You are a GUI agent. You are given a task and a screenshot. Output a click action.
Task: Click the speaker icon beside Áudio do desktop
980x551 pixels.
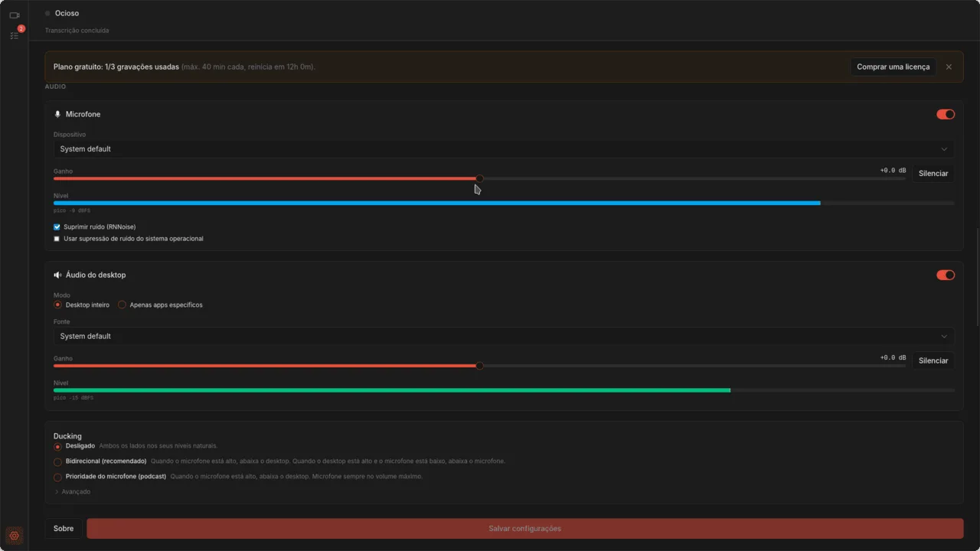[x=57, y=275]
